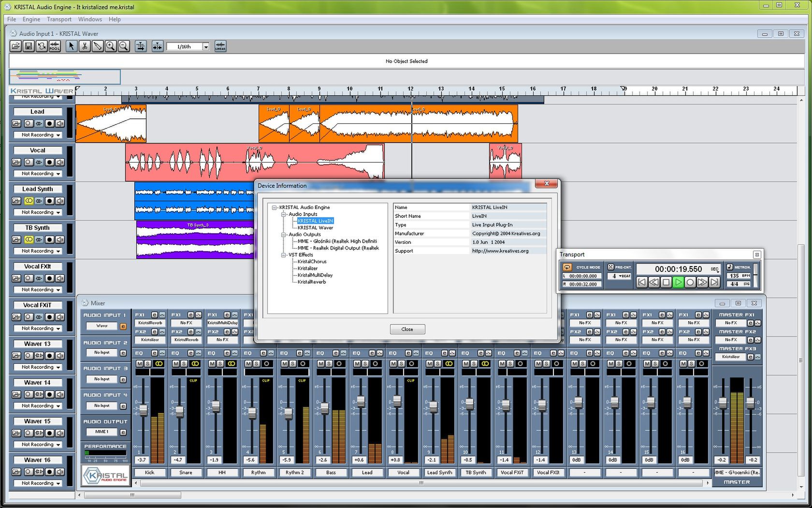Save project using the floppy disk icon

pyautogui.click(x=29, y=46)
